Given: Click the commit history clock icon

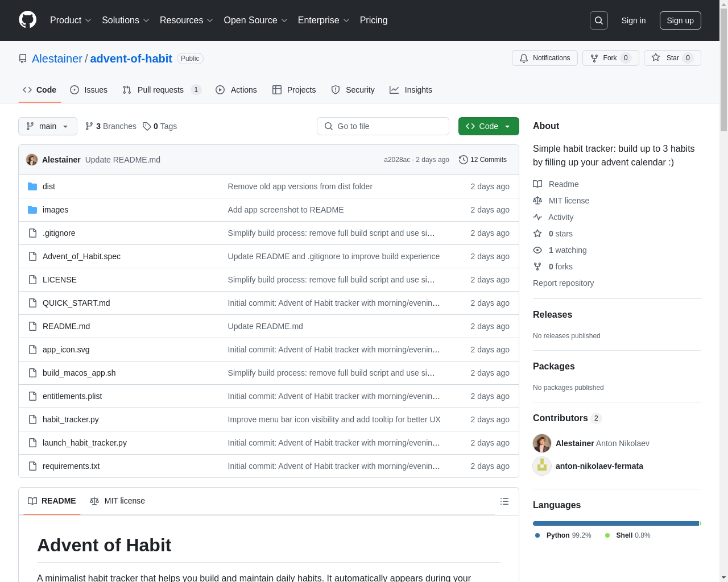Looking at the screenshot, I should click(464, 160).
